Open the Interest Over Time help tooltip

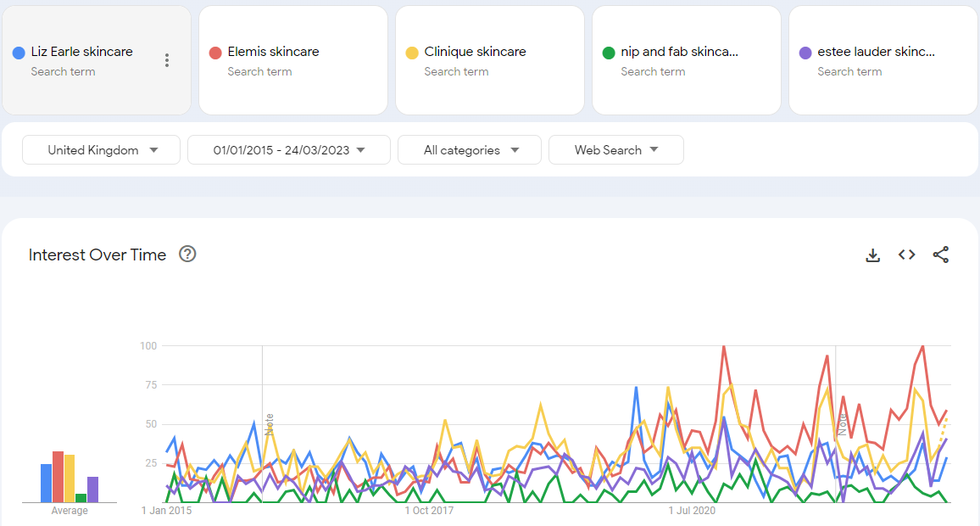(x=187, y=254)
